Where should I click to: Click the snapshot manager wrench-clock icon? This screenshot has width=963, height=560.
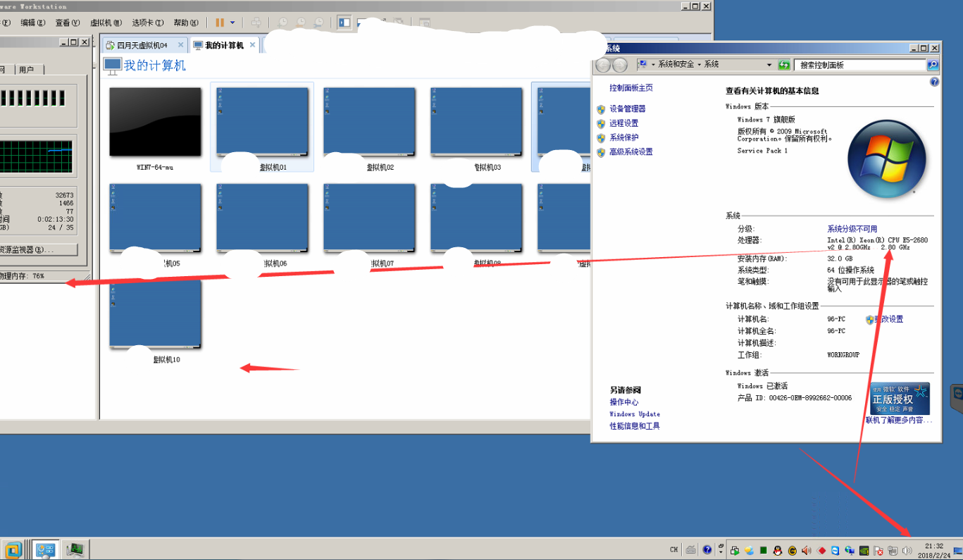tap(318, 23)
